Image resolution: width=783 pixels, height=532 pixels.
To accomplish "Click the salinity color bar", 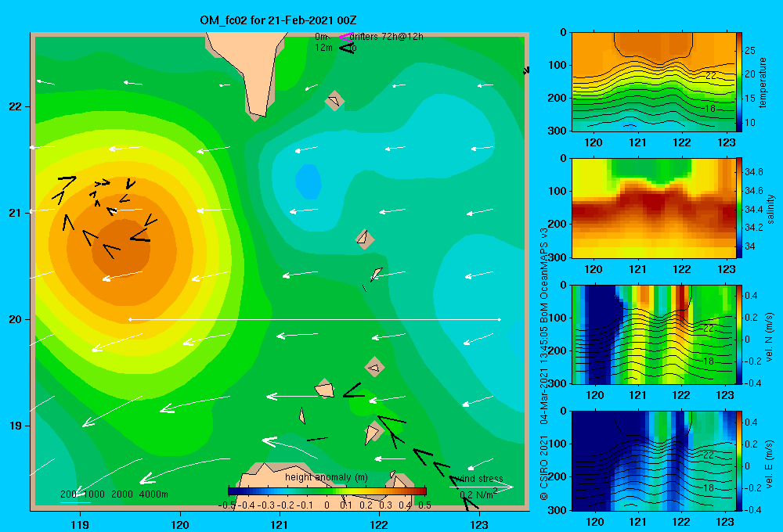I will point(739,208).
